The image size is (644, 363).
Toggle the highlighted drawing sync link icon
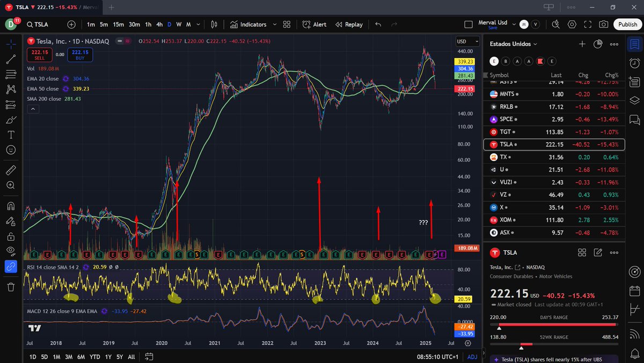pyautogui.click(x=11, y=266)
